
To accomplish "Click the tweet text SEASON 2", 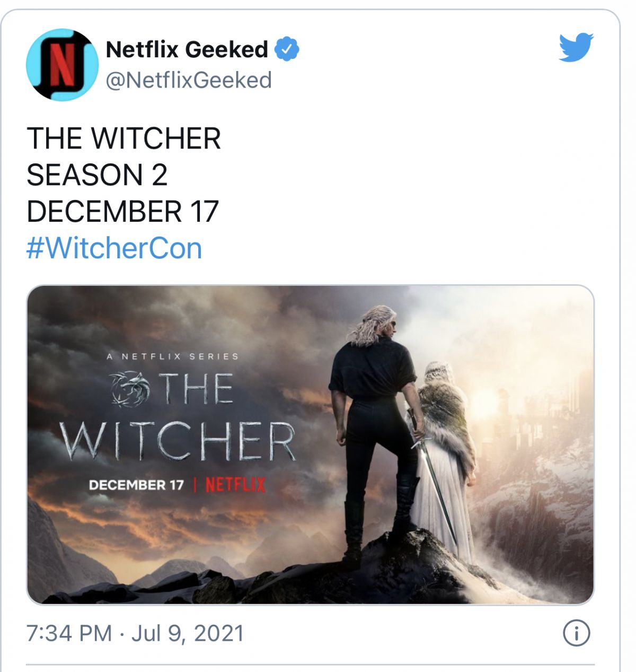I will [x=97, y=175].
